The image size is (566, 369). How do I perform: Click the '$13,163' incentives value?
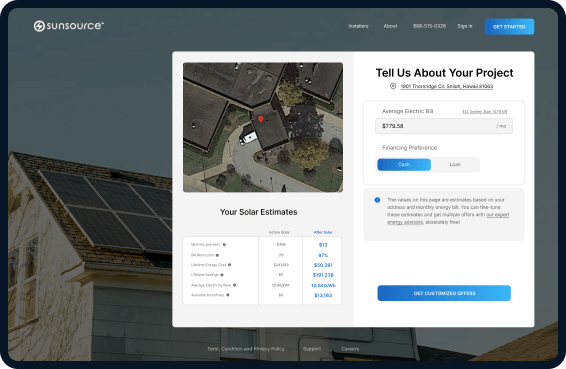323,295
